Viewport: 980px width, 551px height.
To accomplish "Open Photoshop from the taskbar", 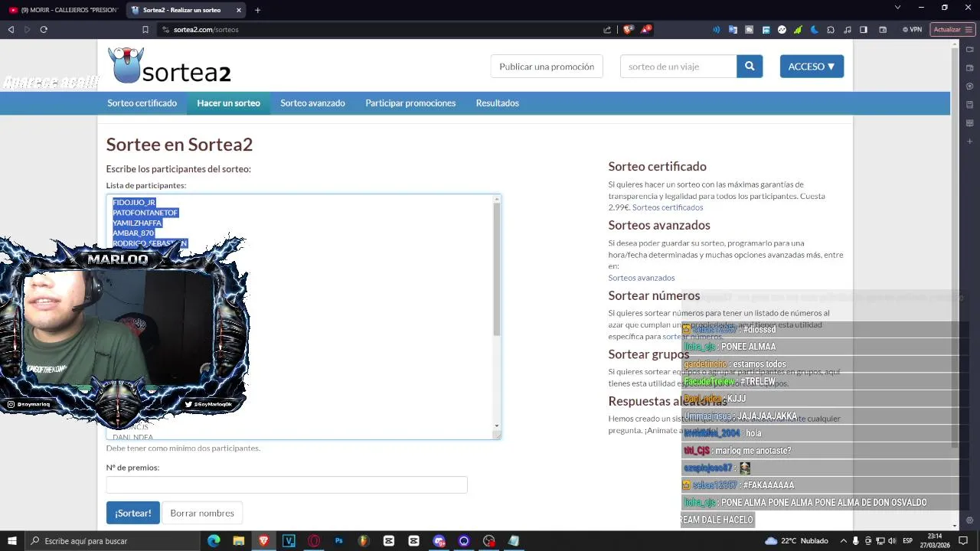I will (339, 541).
